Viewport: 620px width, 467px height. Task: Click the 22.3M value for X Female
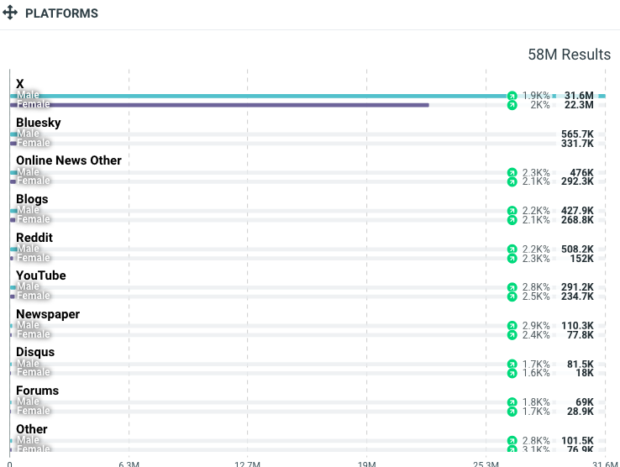pyautogui.click(x=578, y=105)
